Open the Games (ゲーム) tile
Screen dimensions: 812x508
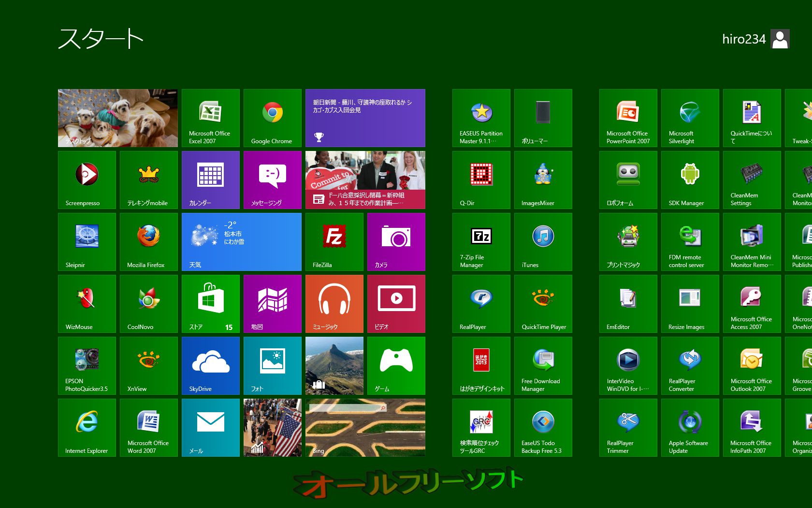(x=396, y=366)
